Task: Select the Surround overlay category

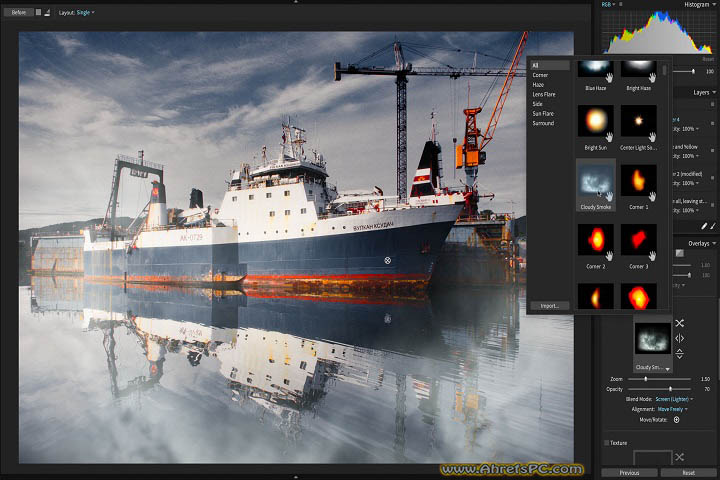Action: coord(543,123)
